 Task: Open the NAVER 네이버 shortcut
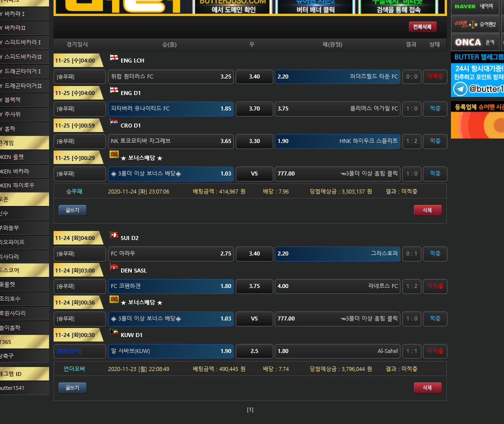coord(474,6)
